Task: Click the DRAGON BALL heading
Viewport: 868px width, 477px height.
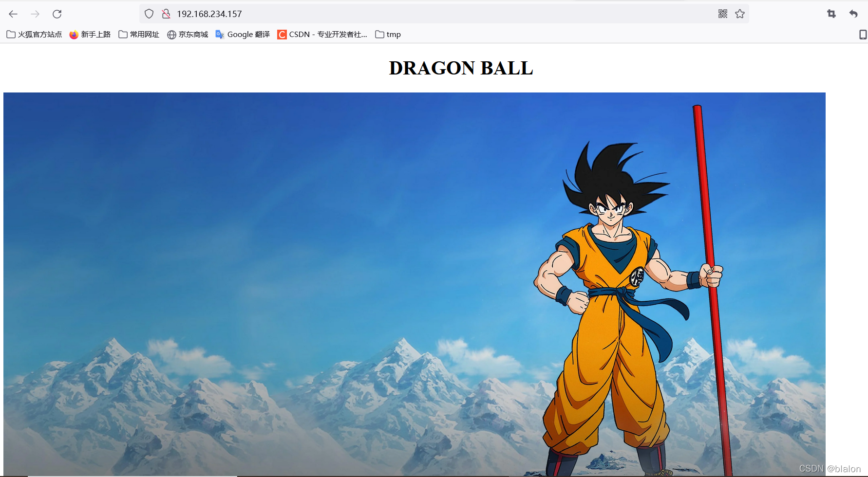Action: 461,68
